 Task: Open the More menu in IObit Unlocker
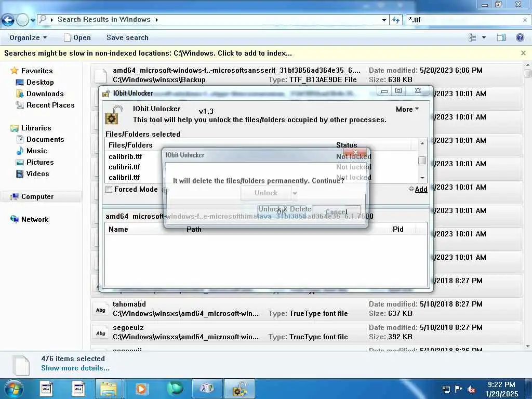[x=407, y=109]
